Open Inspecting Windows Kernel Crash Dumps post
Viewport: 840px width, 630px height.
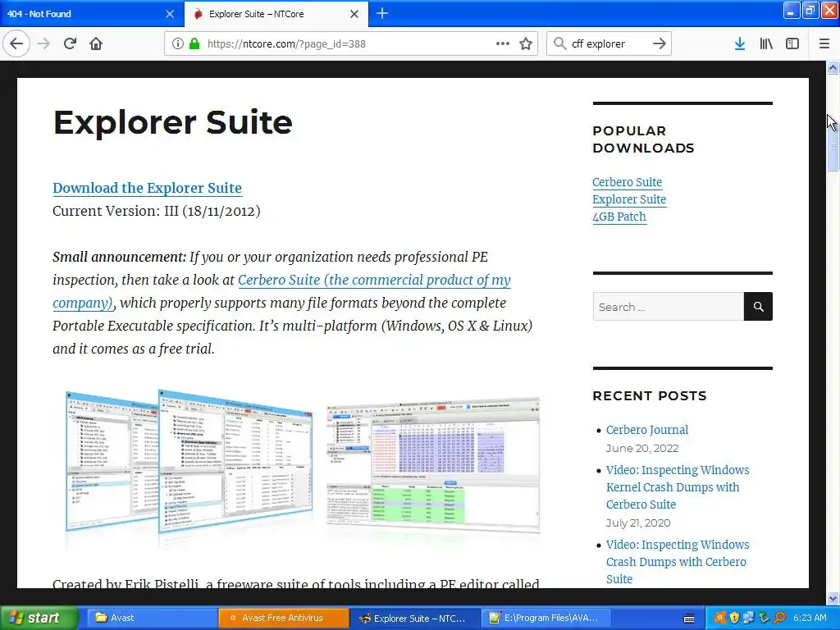(677, 487)
